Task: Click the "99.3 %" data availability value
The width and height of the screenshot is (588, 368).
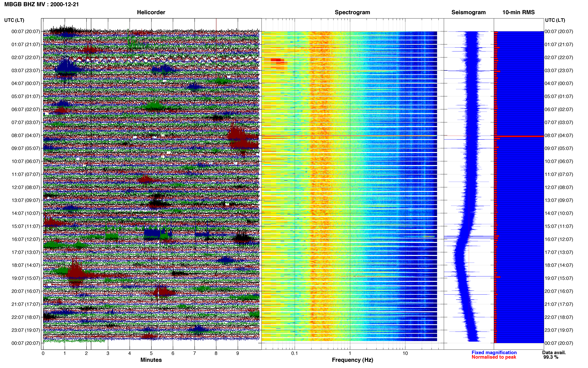Action: [551, 357]
